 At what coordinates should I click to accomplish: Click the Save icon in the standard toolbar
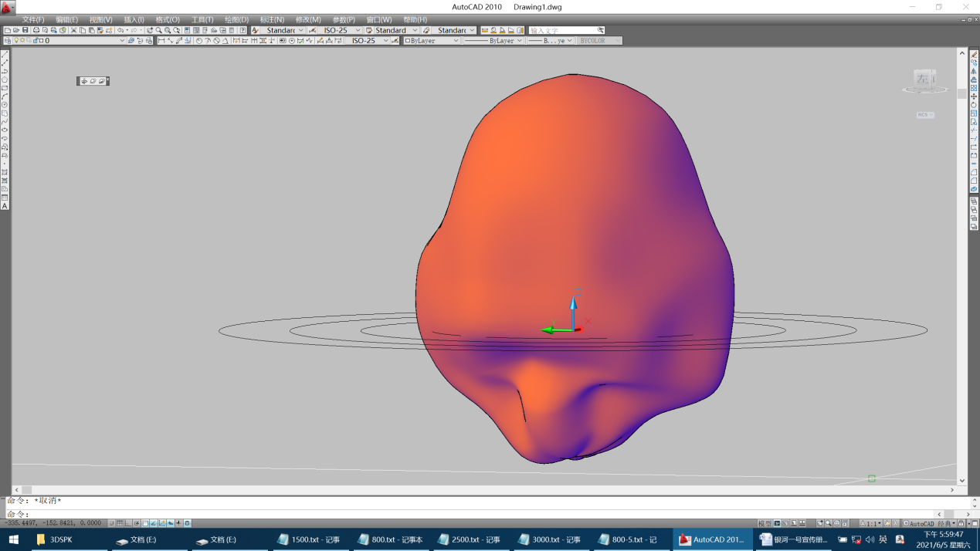coord(25,30)
